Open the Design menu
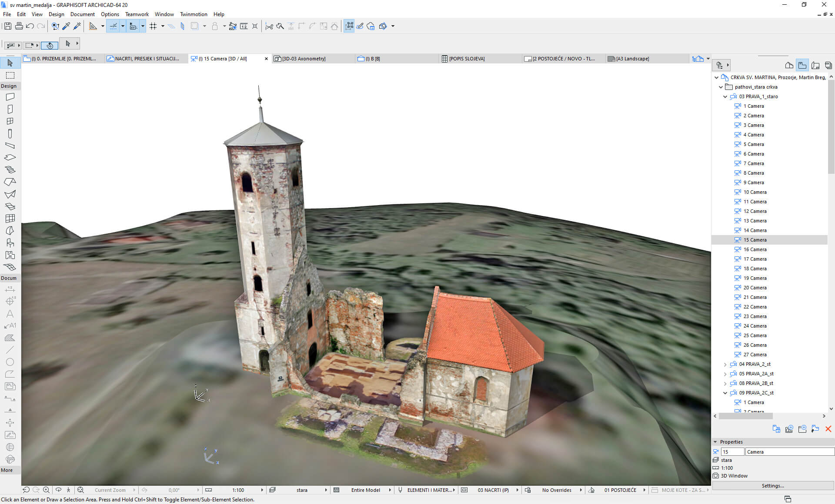 56,14
